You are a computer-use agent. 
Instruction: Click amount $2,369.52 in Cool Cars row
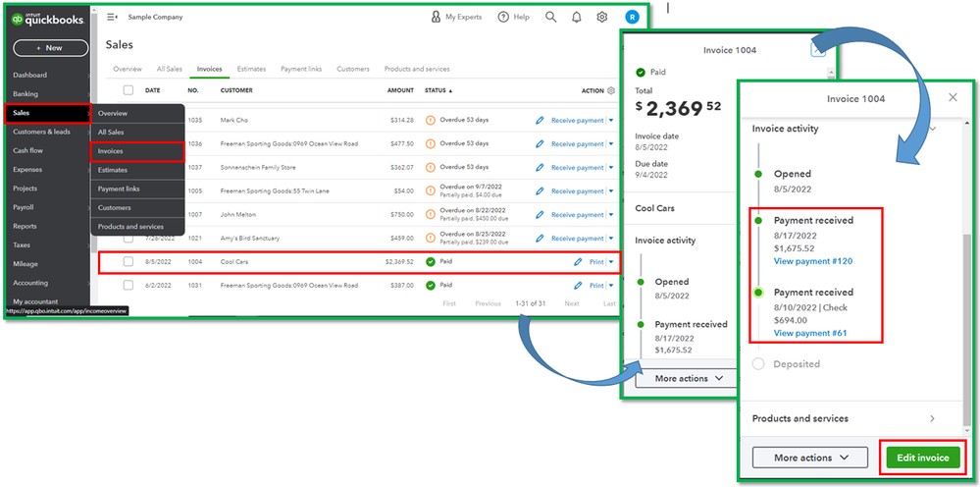click(x=398, y=262)
